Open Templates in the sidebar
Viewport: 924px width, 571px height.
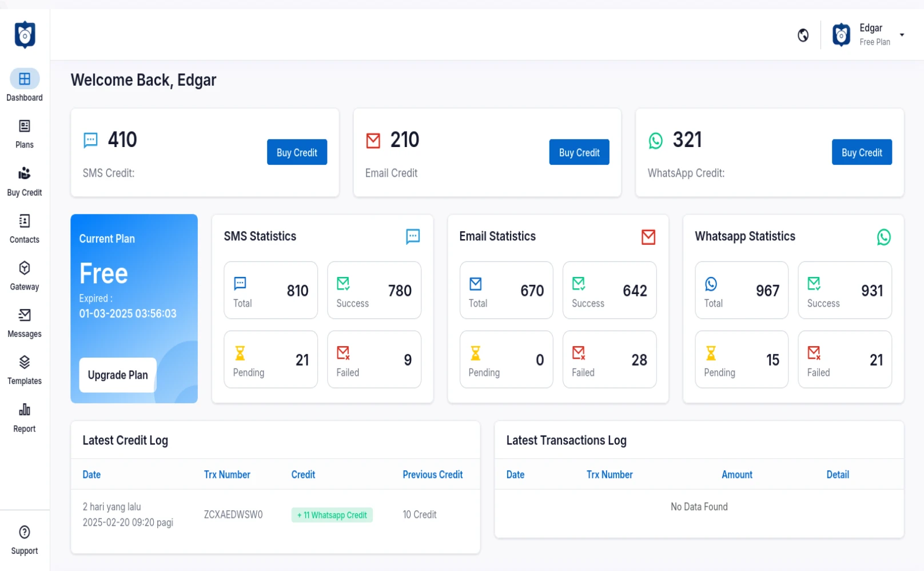[25, 363]
